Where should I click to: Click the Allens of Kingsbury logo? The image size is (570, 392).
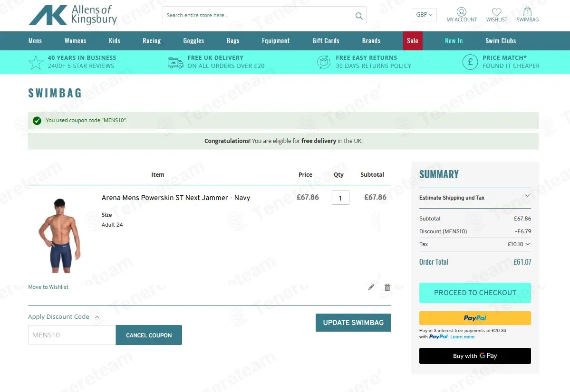(x=73, y=15)
